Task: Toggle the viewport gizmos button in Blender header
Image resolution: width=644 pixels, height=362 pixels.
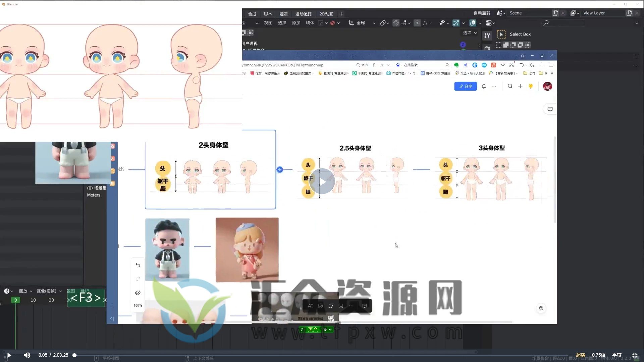Action: pos(455,23)
